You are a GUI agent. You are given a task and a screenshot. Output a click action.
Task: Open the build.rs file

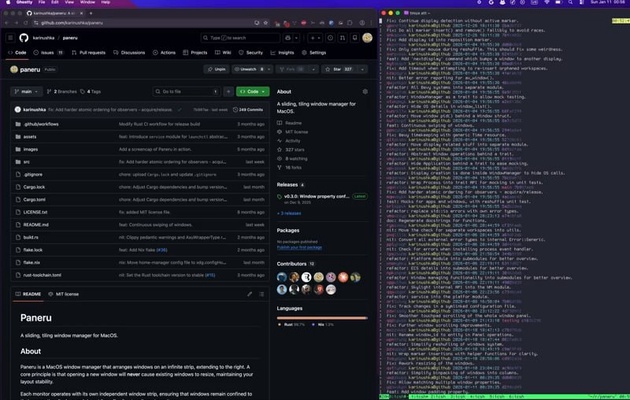coord(31,237)
